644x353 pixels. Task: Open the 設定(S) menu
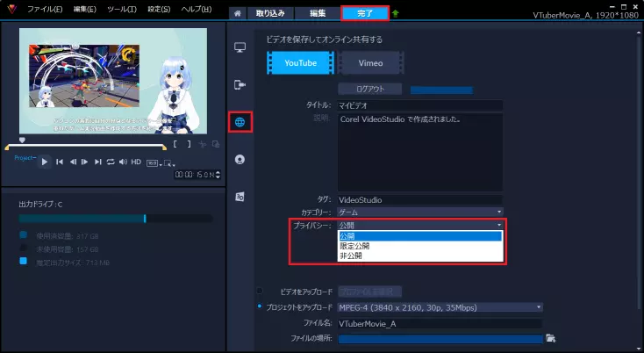pyautogui.click(x=159, y=9)
